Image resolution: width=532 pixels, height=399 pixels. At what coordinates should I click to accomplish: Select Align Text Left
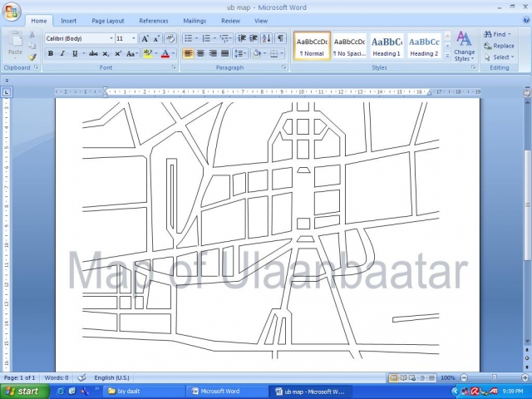pyautogui.click(x=189, y=53)
